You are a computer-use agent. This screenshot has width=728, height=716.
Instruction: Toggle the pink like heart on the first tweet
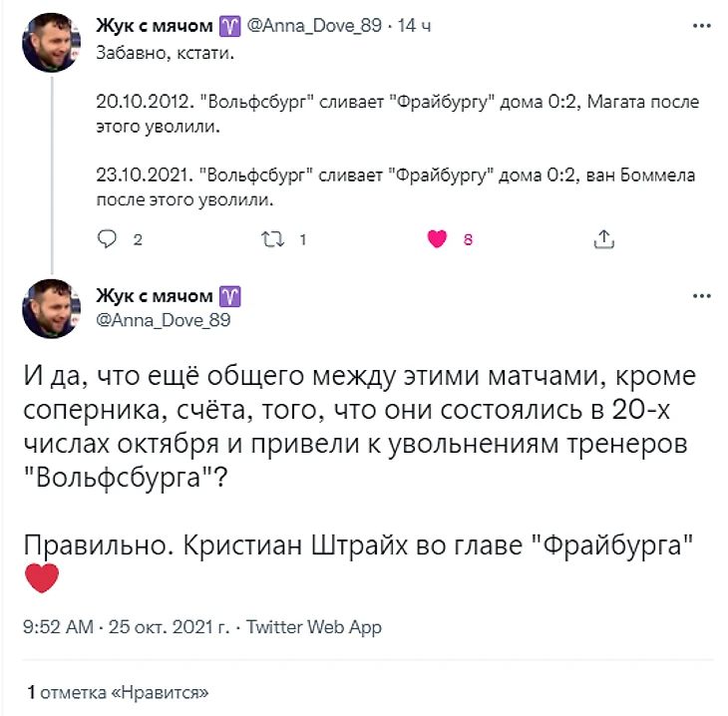[436, 239]
